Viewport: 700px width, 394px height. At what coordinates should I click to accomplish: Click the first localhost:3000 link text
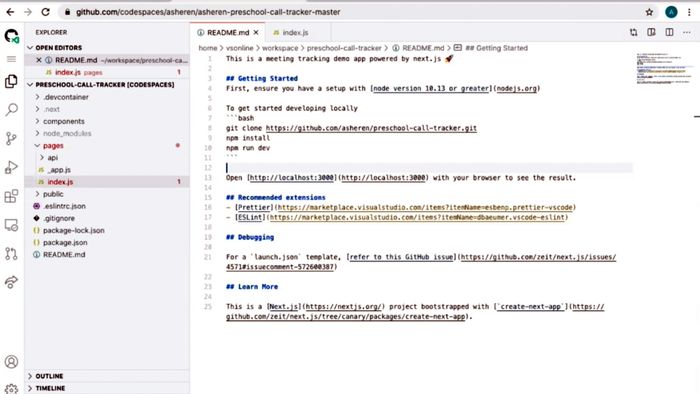tap(292, 178)
